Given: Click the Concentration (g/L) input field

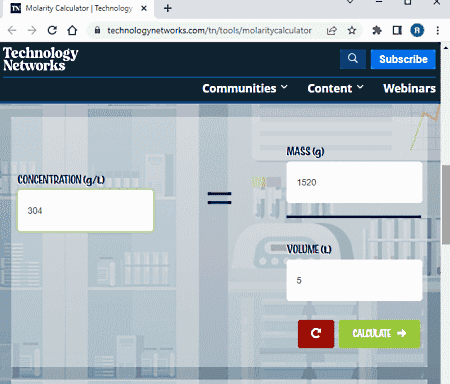Looking at the screenshot, I should [86, 210].
